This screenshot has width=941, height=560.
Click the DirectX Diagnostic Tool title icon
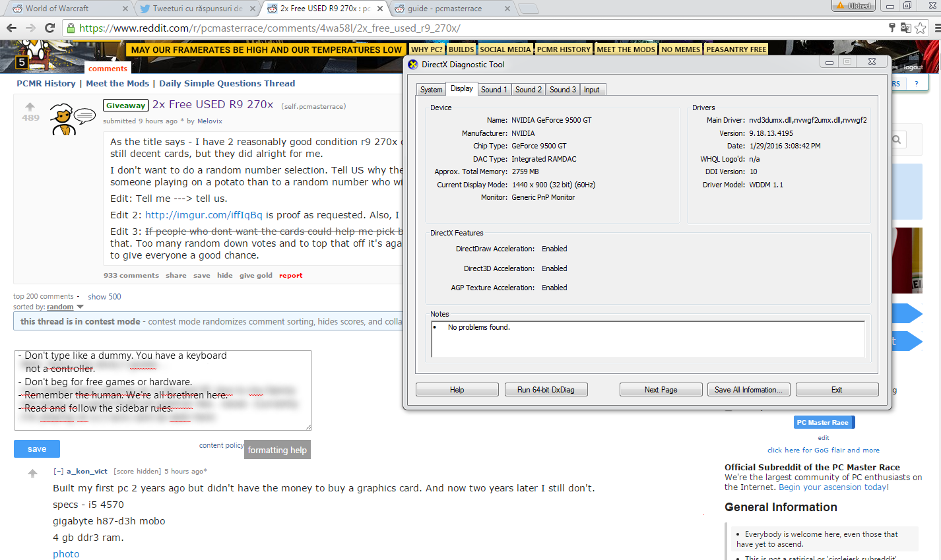click(413, 65)
